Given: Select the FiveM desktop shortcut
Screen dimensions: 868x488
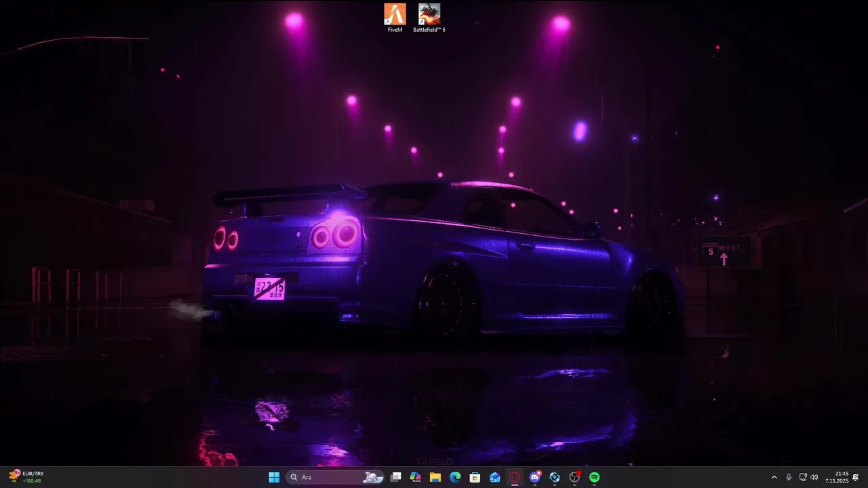Looking at the screenshot, I should click(x=395, y=18).
